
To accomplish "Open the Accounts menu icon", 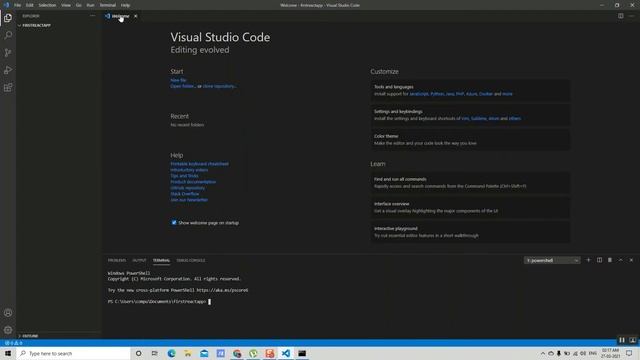I will (x=8, y=313).
